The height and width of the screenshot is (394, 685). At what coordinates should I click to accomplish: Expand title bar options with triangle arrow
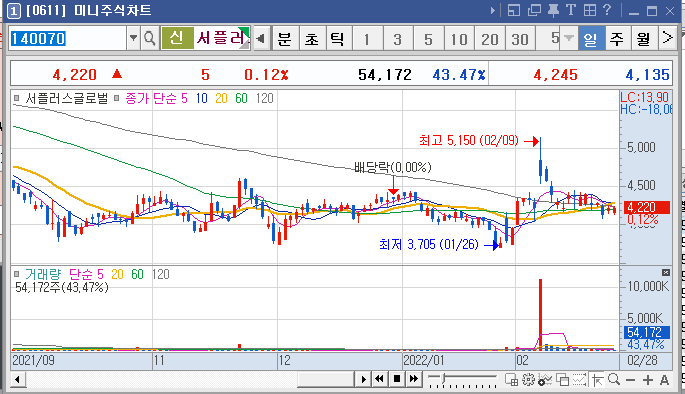tap(493, 10)
